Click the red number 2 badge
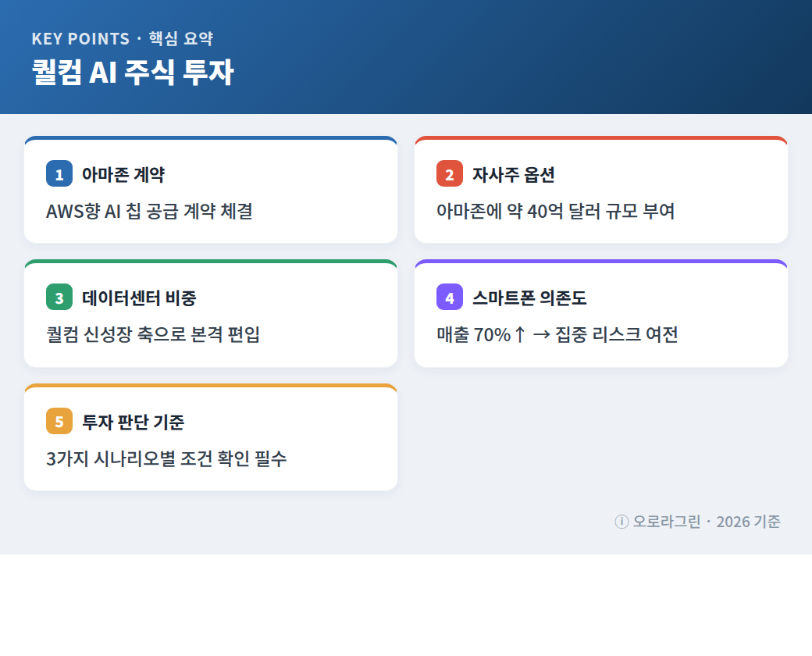Viewport: 812px width, 656px height. [x=450, y=173]
